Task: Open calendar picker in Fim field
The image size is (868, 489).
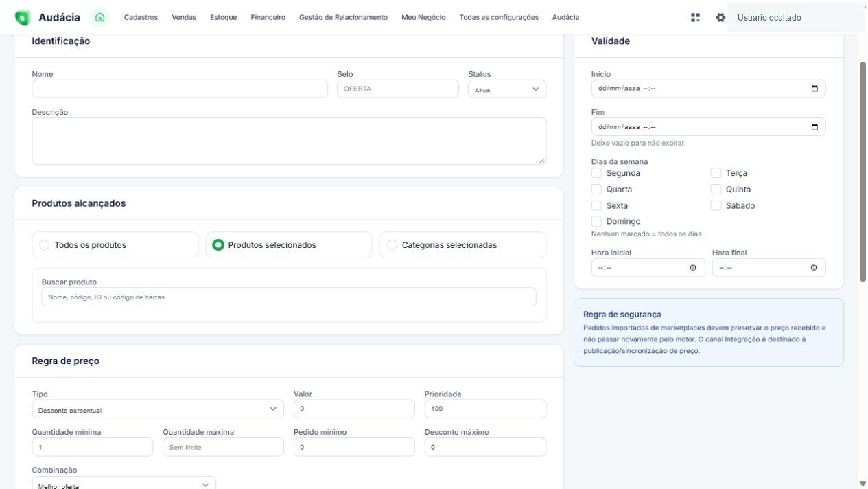Action: (814, 126)
